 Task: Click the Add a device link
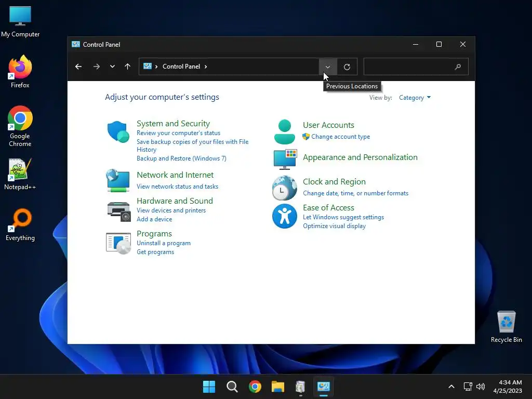[x=154, y=219]
